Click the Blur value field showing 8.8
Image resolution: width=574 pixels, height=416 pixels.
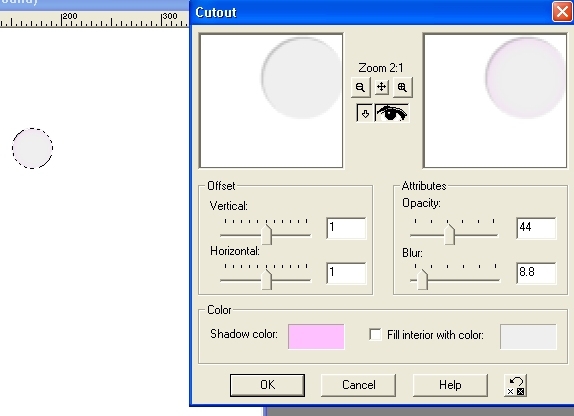click(536, 273)
